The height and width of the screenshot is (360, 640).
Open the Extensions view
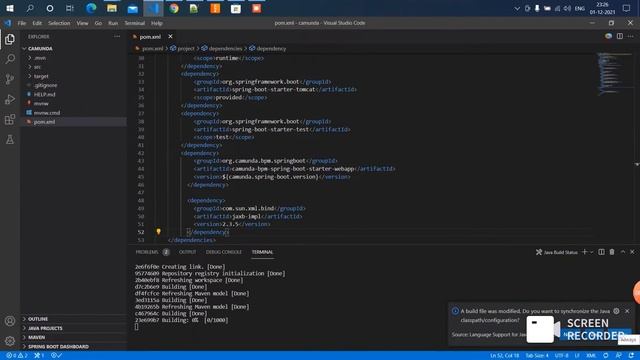pyautogui.click(x=10, y=119)
